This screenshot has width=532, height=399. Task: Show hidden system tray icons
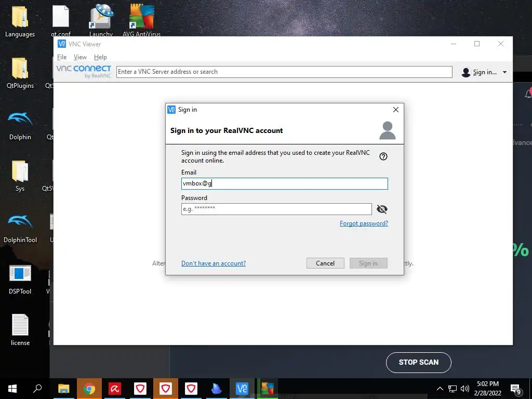click(440, 389)
